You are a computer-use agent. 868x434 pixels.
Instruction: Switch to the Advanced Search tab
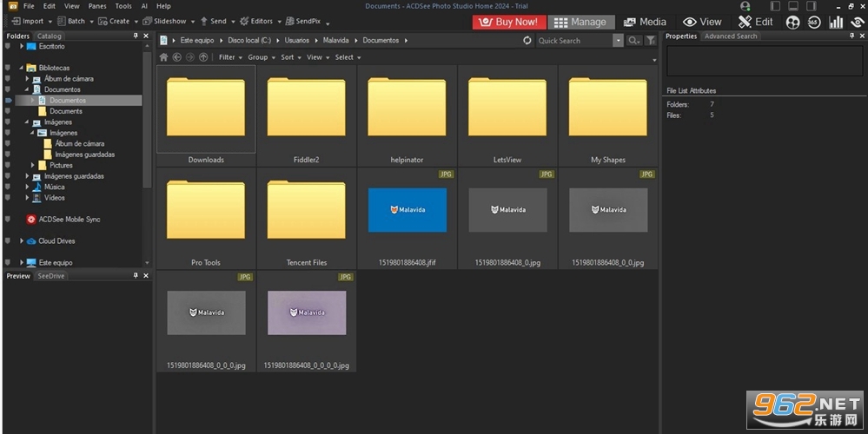coord(730,36)
